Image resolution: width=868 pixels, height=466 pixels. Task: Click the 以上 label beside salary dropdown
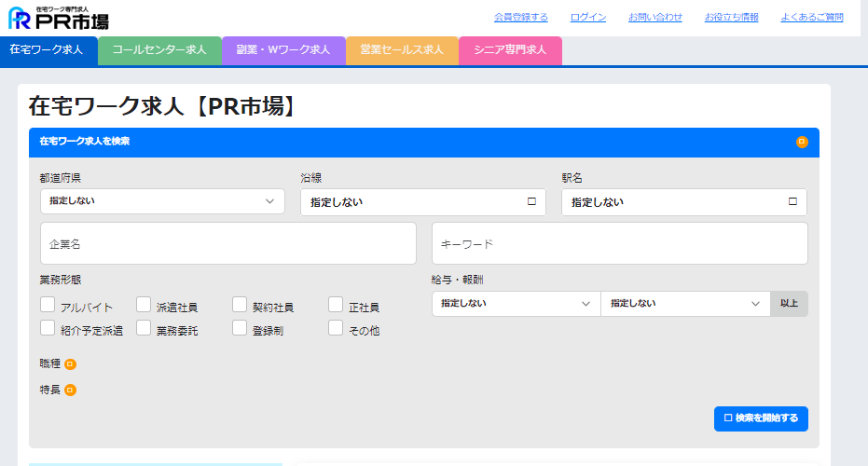789,304
